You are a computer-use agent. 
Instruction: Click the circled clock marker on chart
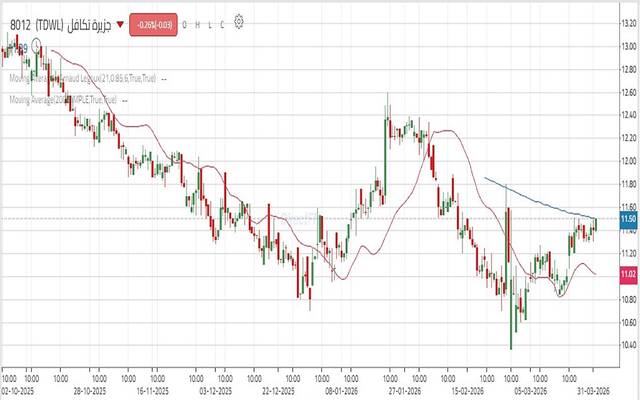point(37,44)
